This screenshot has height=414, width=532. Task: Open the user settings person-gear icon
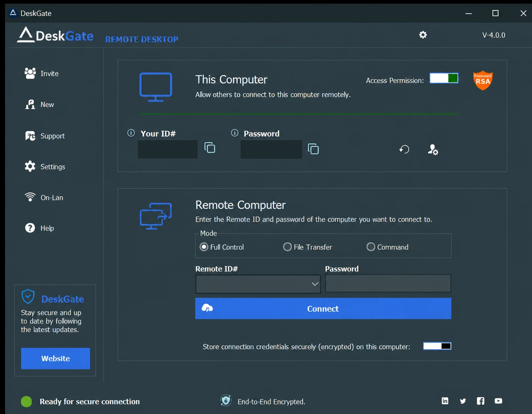pos(433,150)
